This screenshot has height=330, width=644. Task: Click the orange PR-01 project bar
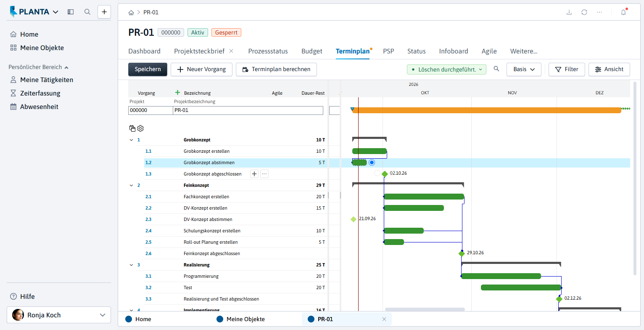coord(487,110)
